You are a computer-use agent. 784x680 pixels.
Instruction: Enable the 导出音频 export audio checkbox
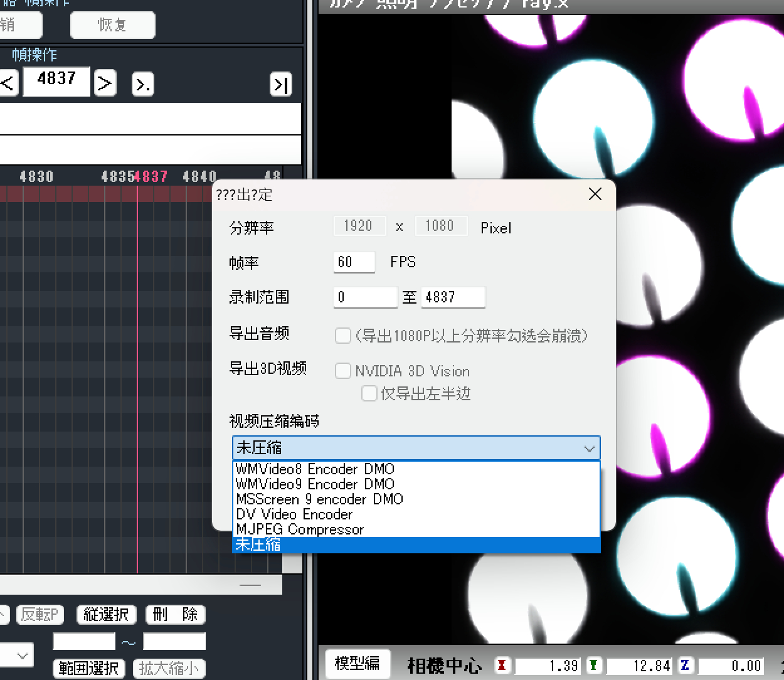[342, 336]
